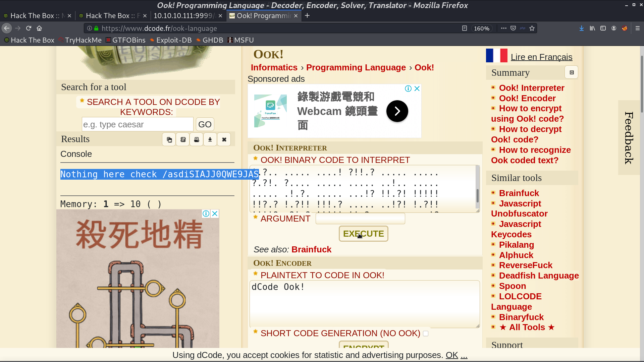Open the Firefox downloads panel
This screenshot has width=644, height=362.
pyautogui.click(x=582, y=28)
